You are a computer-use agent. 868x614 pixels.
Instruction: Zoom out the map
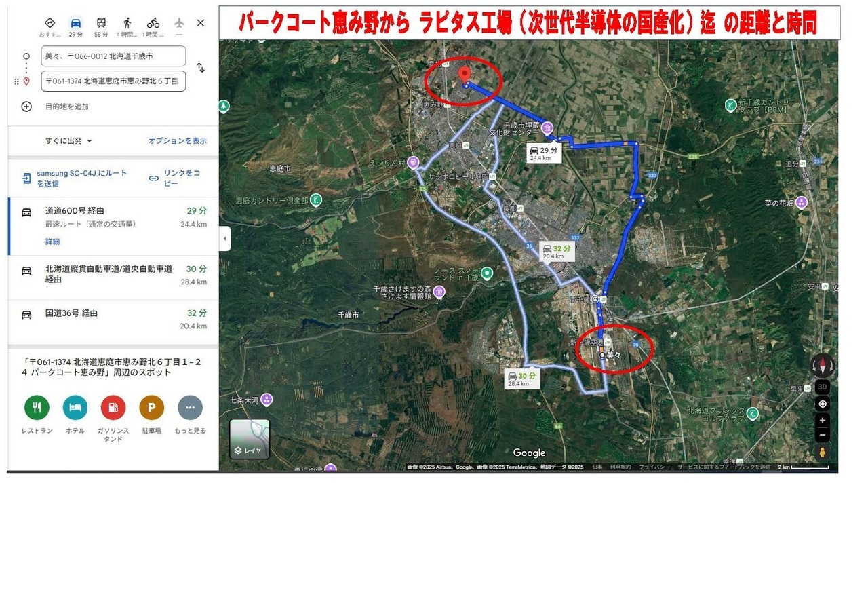click(823, 435)
